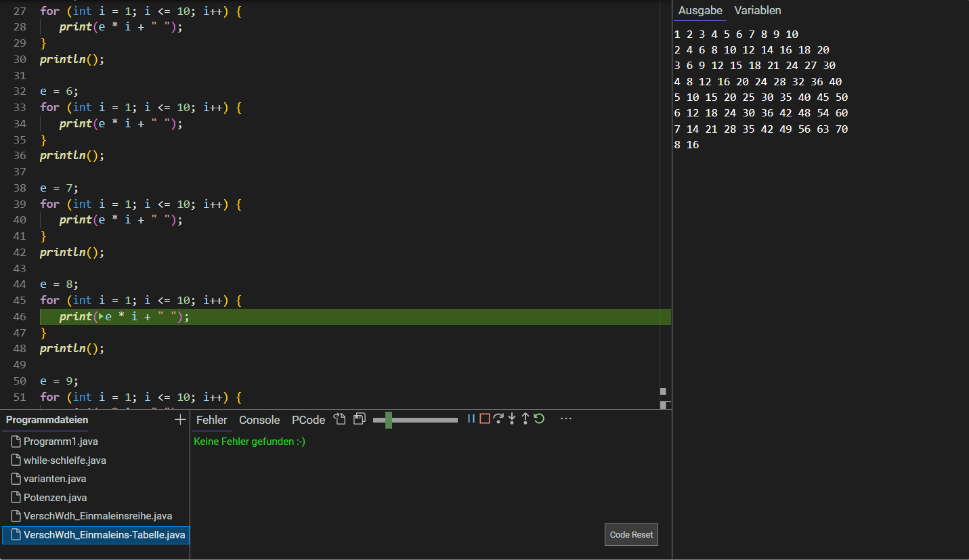
Task: Click the Programmdateien panel heading
Action: (47, 420)
